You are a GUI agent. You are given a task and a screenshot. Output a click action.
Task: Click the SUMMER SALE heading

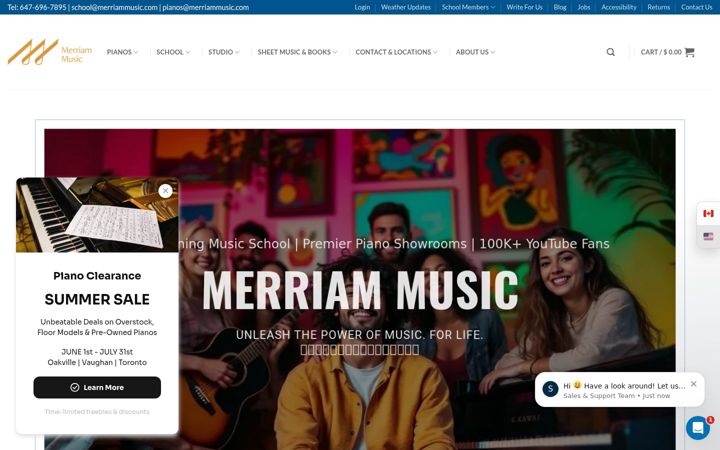pos(97,299)
